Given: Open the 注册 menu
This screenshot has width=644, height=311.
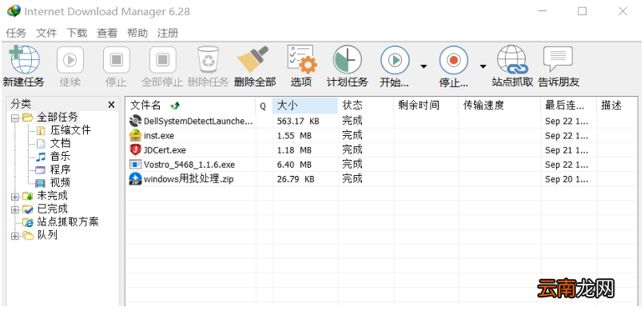Looking at the screenshot, I should coord(168,33).
